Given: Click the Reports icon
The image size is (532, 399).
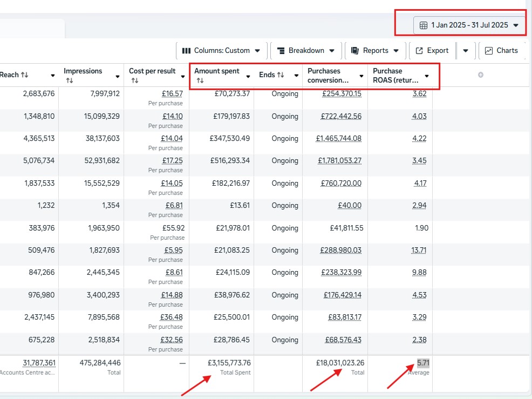Looking at the screenshot, I should 355,51.
